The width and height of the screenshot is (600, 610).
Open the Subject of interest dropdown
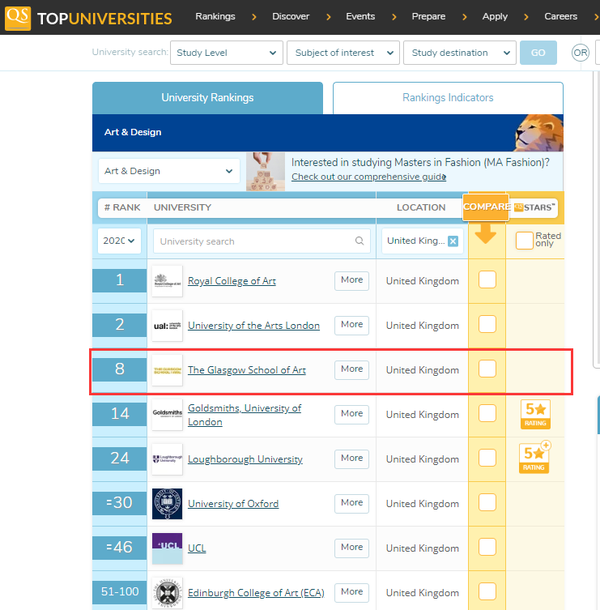343,53
